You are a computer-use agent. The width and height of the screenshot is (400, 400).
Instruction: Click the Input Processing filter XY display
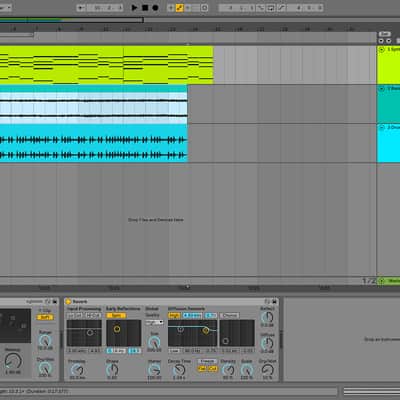click(84, 333)
